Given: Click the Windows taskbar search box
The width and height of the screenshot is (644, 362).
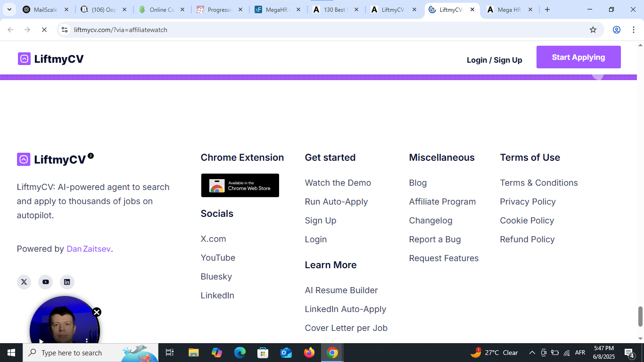Looking at the screenshot, I should pos(91,353).
